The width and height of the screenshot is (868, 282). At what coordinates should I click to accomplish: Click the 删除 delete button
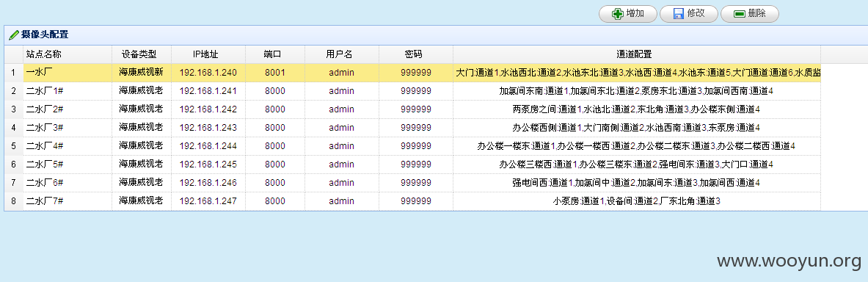tap(750, 14)
